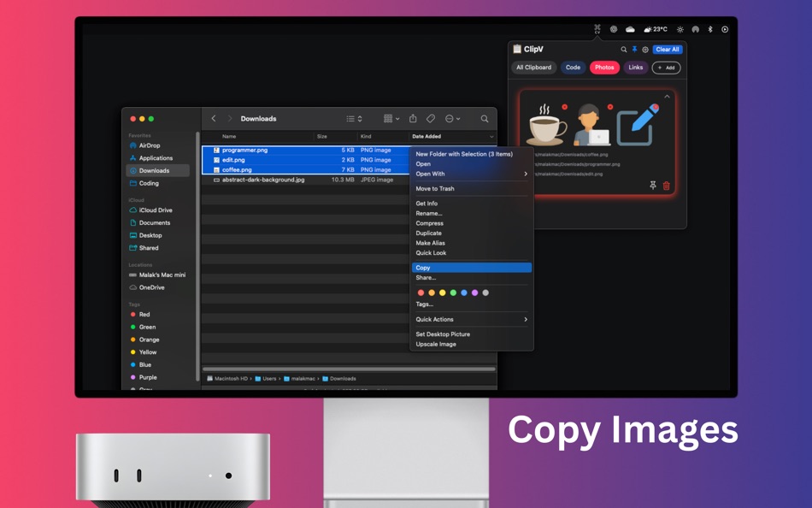Image resolution: width=812 pixels, height=508 pixels.
Task: Click the blue pin icon in ClipV header
Action: 634,50
